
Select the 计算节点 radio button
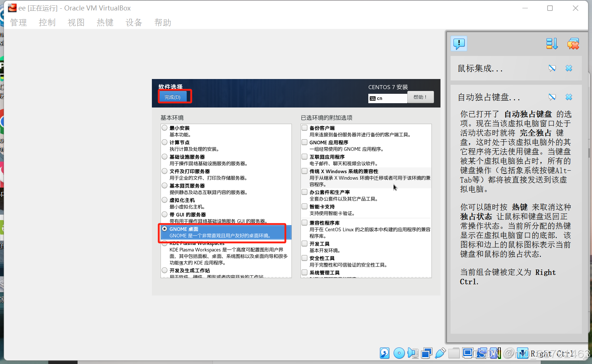165,142
